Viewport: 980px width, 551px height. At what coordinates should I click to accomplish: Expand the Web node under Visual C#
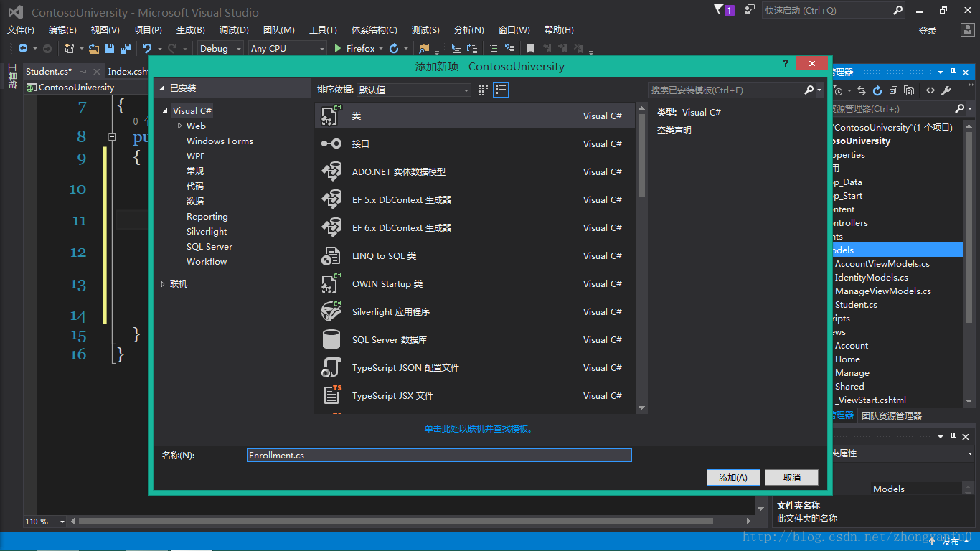tap(180, 126)
